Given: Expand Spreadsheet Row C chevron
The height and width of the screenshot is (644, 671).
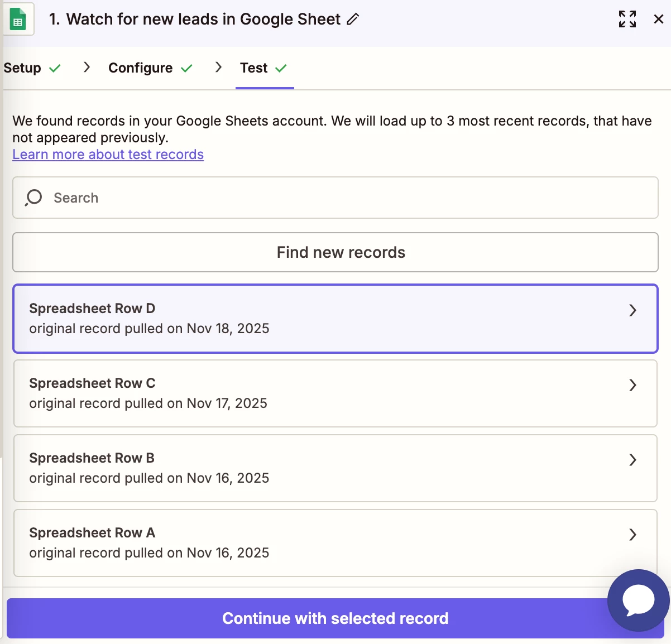Looking at the screenshot, I should 632,385.
